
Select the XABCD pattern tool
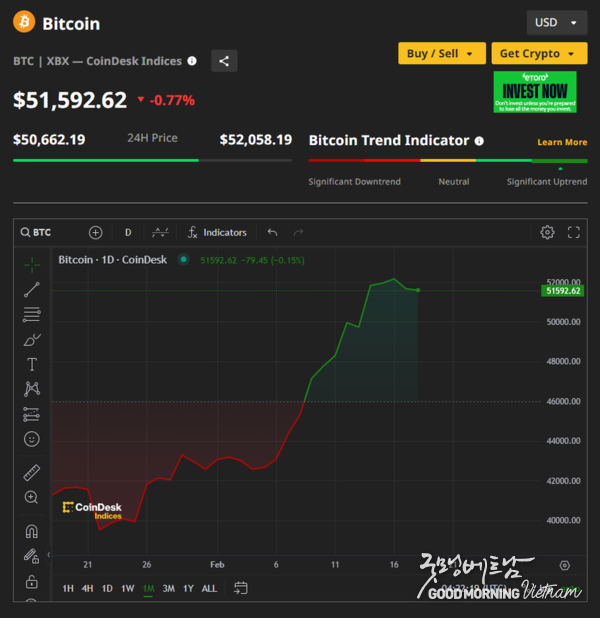(32, 389)
